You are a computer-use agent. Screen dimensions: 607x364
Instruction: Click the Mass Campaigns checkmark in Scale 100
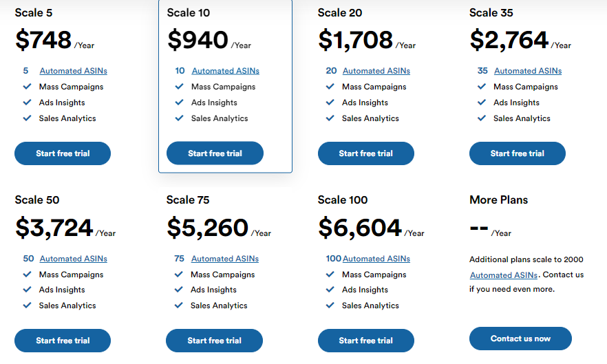330,274
